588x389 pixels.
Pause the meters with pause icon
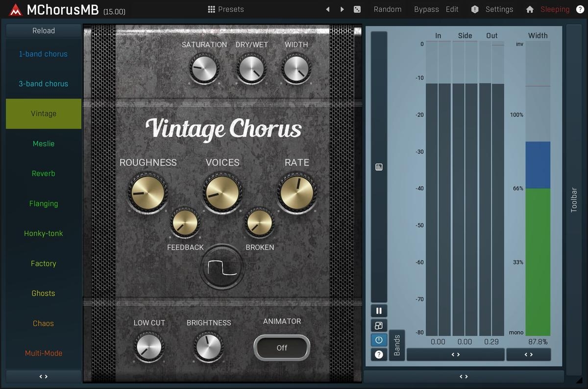[x=379, y=311]
